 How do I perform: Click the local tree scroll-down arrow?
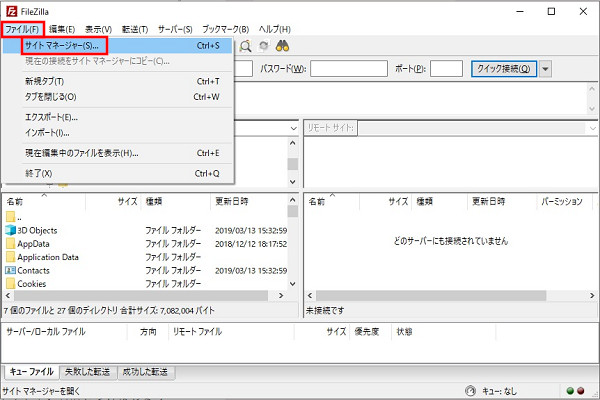point(293,181)
